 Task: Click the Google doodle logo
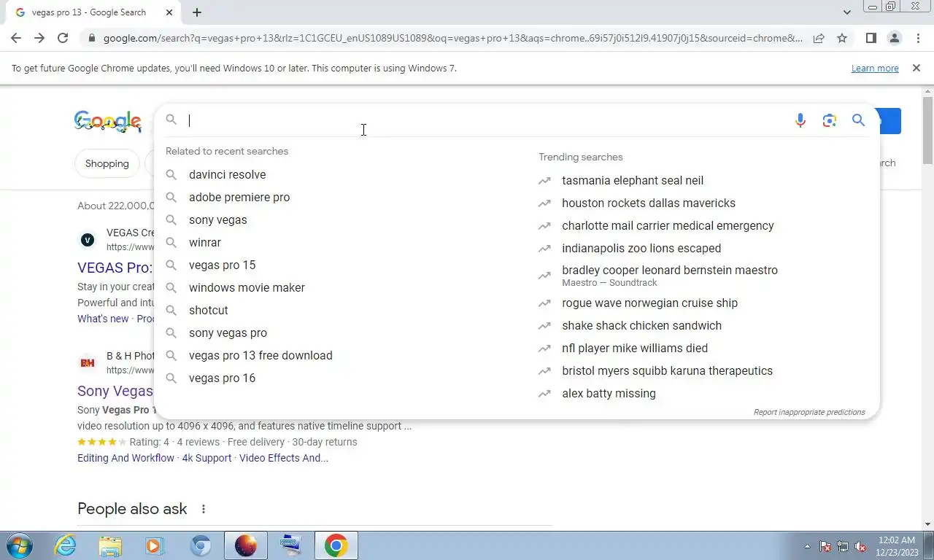108,122
